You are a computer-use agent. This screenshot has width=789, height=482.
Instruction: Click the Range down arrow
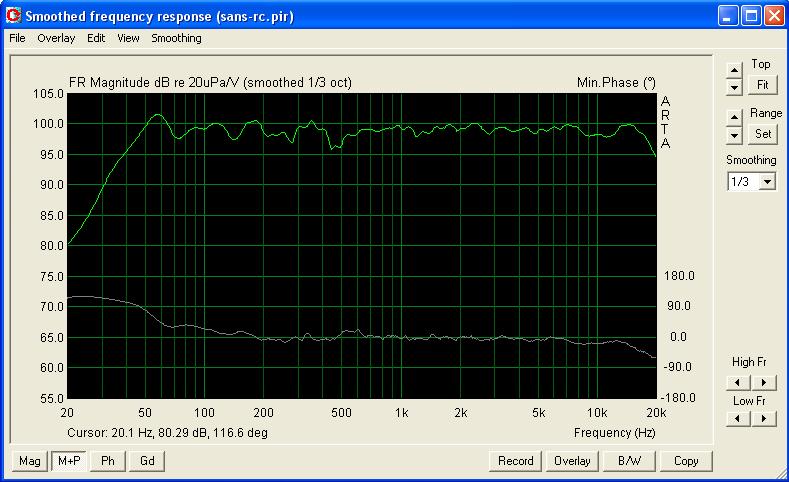click(x=734, y=135)
